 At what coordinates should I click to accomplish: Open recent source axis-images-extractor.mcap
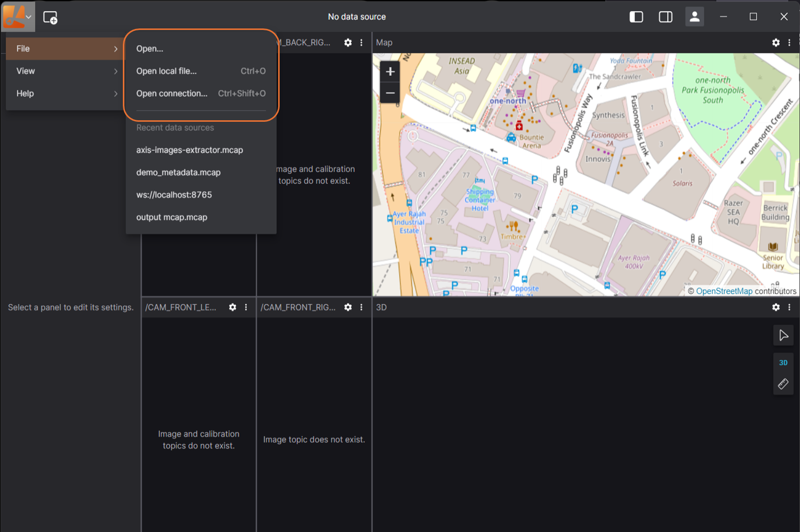(x=201, y=150)
